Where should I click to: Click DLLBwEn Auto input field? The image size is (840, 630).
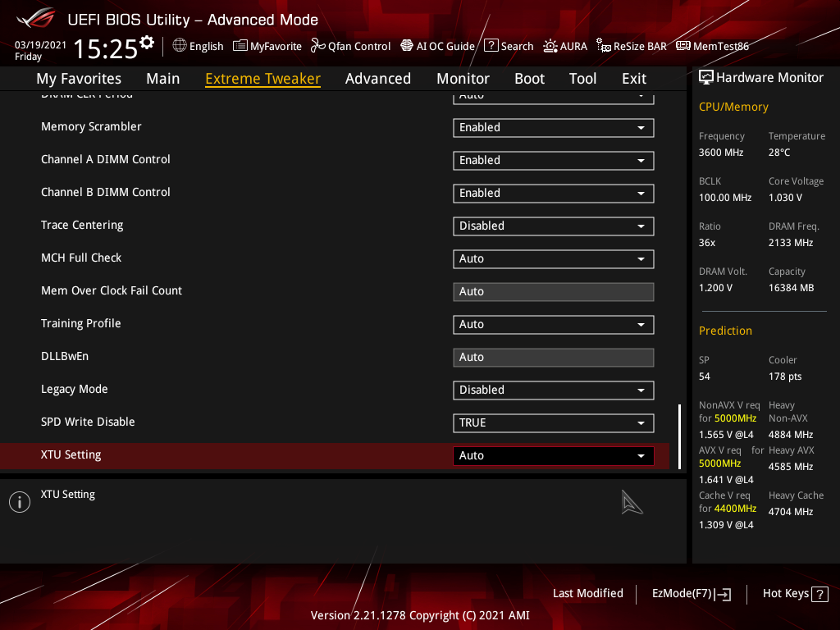point(554,358)
